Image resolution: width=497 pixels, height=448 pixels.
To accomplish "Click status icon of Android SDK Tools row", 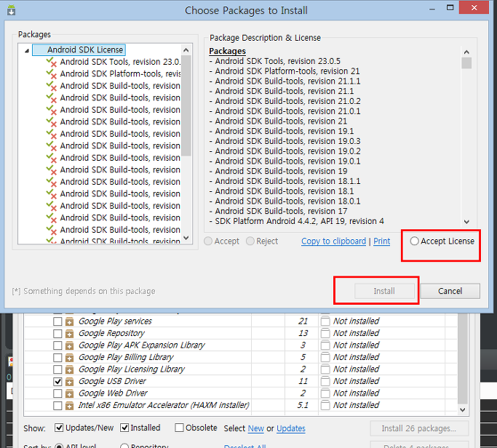I will click(52, 62).
